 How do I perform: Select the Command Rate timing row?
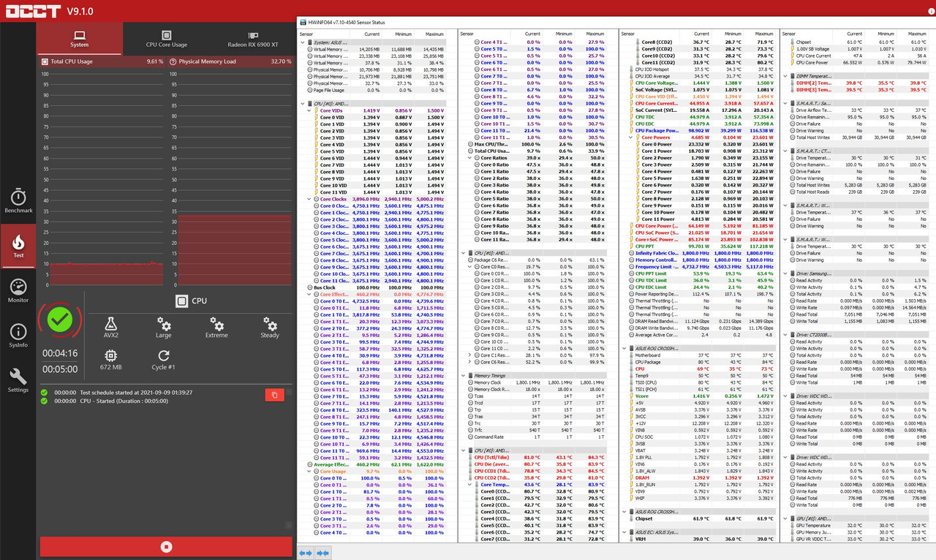tap(536, 437)
